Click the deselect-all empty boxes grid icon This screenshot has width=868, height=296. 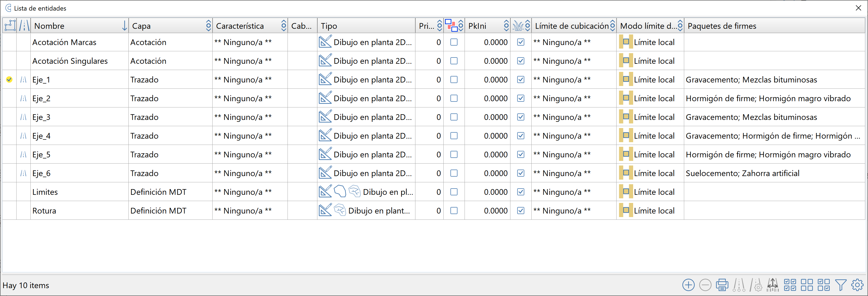pos(807,285)
